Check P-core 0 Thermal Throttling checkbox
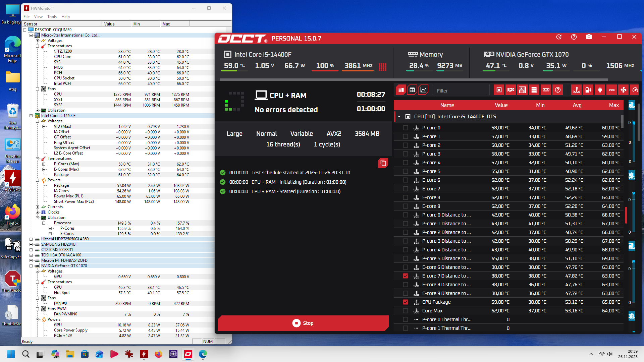 pos(406,319)
